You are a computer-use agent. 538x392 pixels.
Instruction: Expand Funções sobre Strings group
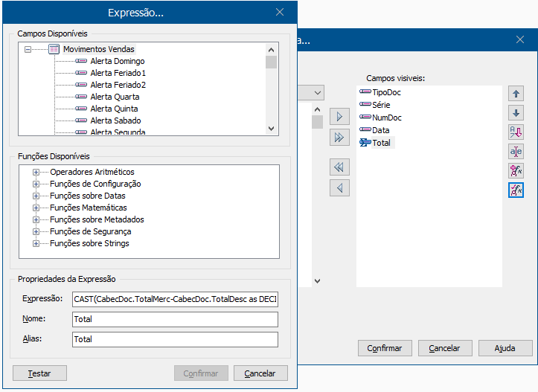(36, 243)
